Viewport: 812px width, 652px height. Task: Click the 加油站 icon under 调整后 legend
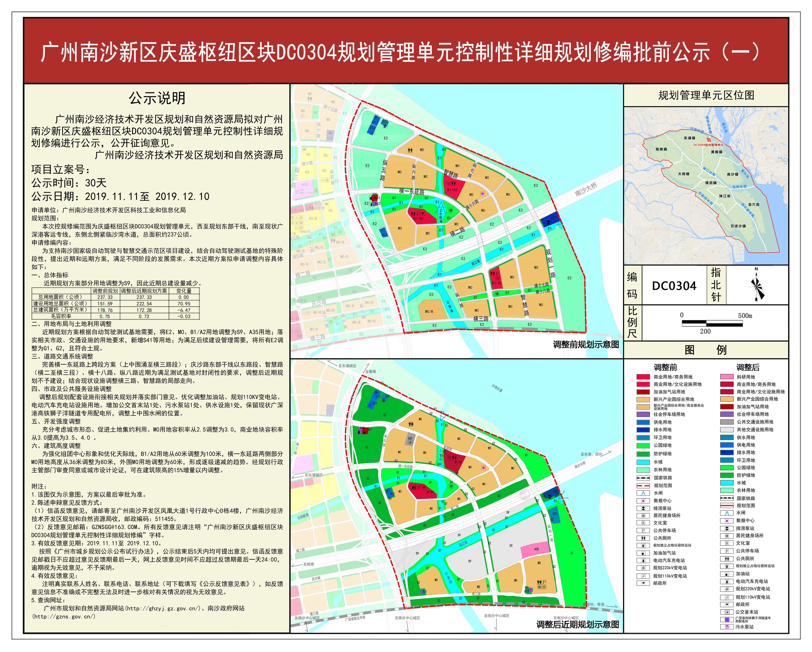coord(727,574)
